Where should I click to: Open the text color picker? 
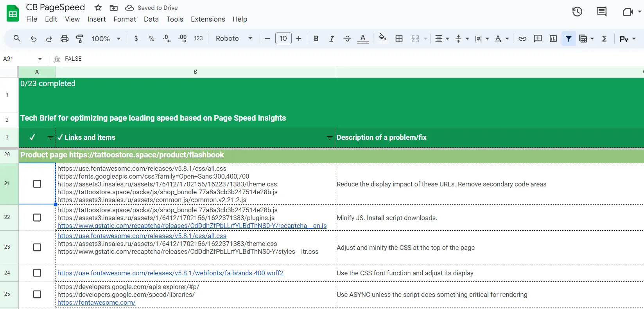(363, 38)
